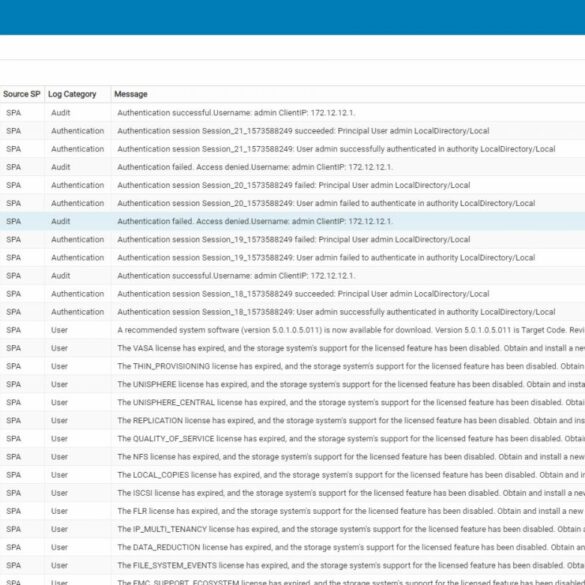
Task: Select the Session_19 failed Principal User message
Action: click(x=294, y=240)
